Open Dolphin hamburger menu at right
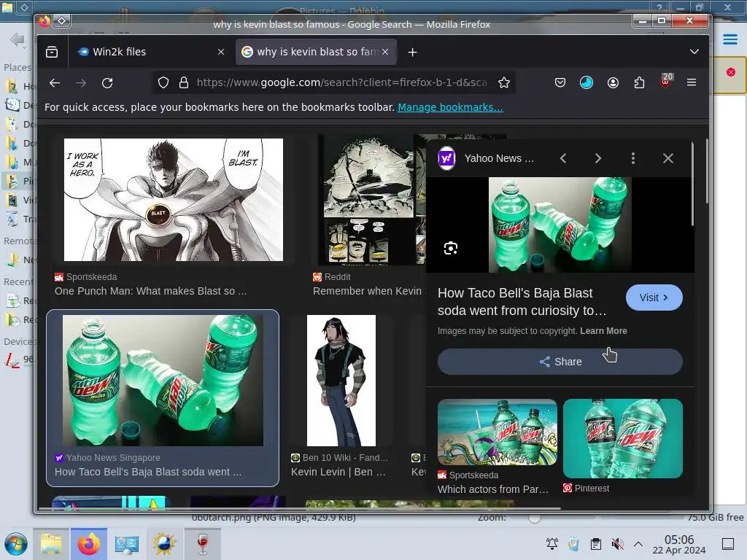Screen dimensions: 747x560 tap(729, 39)
